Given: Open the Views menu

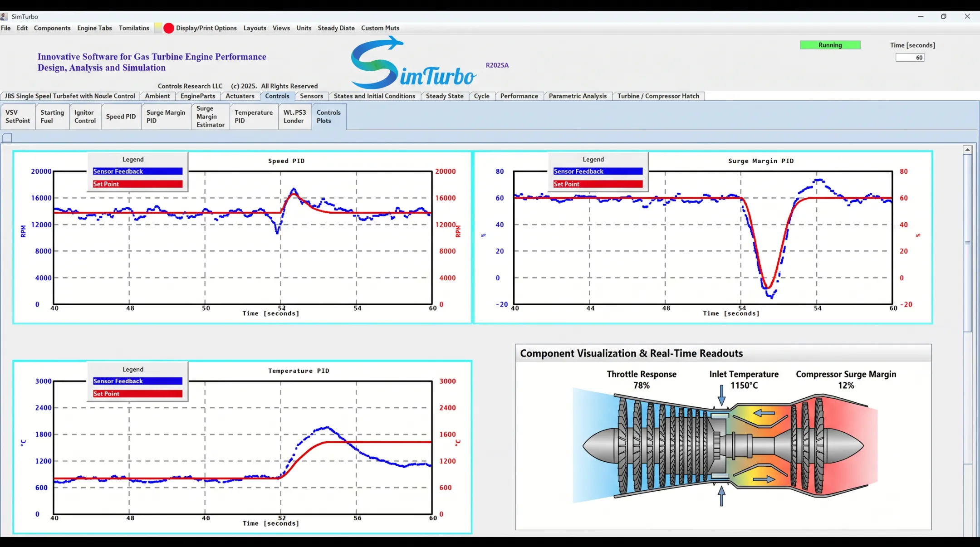Looking at the screenshot, I should 281,28.
